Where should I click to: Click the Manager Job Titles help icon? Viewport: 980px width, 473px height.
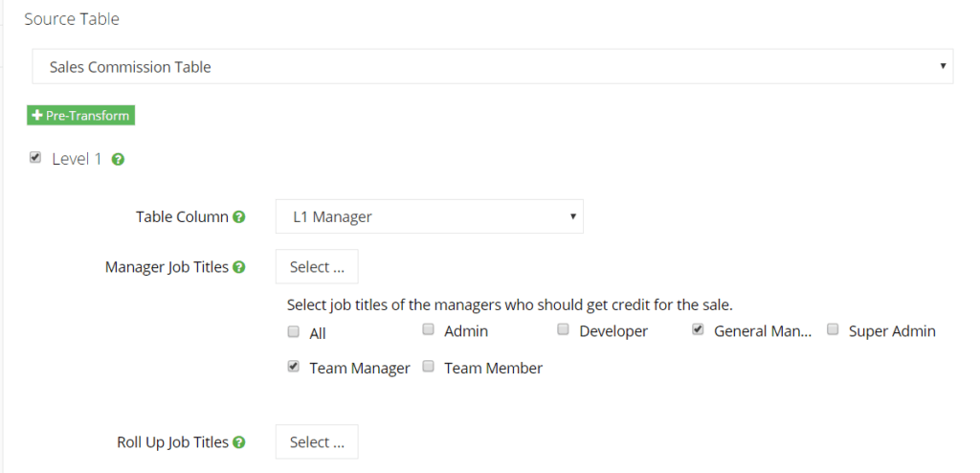pos(238,267)
